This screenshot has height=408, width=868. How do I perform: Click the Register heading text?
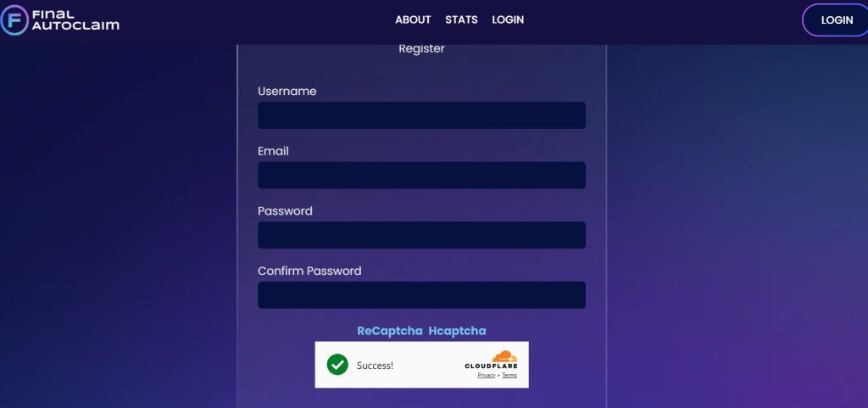click(x=421, y=49)
